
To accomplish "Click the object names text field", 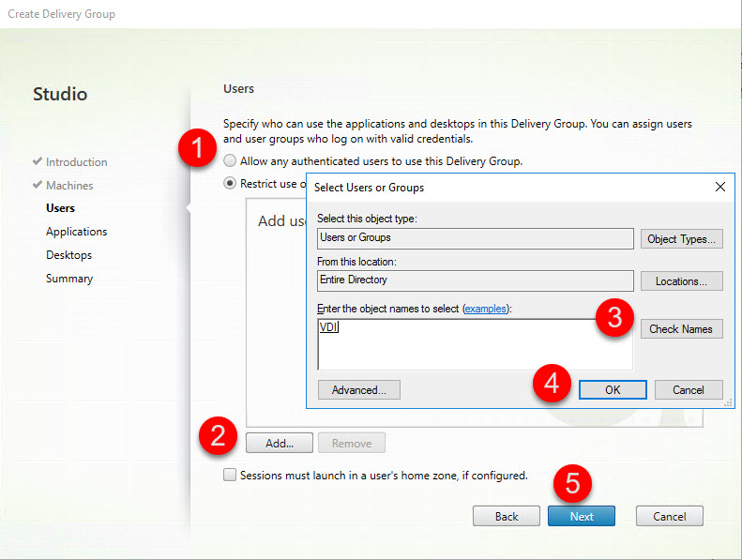I will click(x=474, y=344).
